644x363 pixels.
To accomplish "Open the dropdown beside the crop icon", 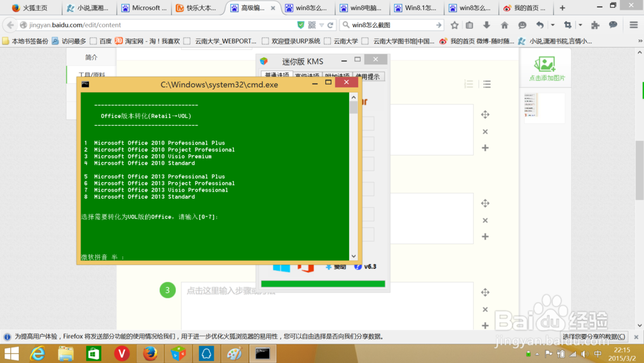I will click(580, 25).
